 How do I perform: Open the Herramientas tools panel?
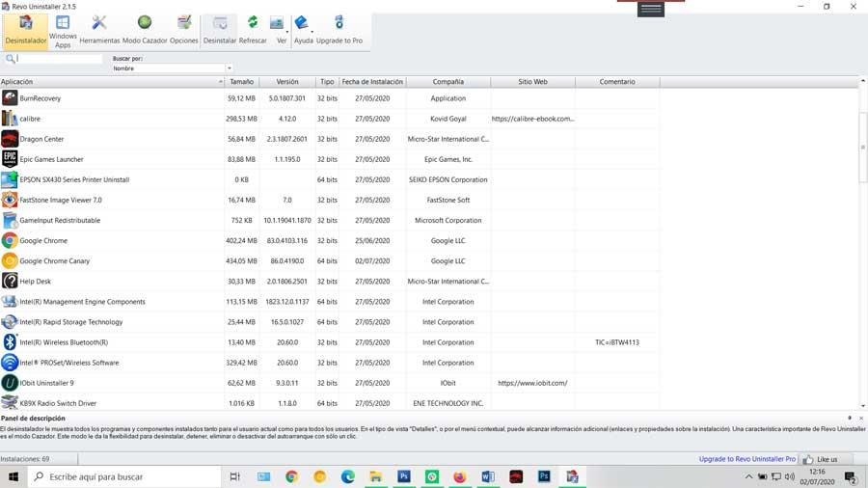[x=99, y=31]
